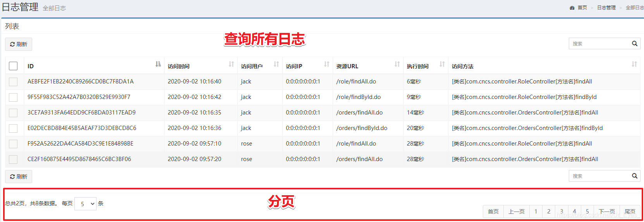This screenshot has width=644, height=222.
Task: Go to page 1
Action: pos(536,212)
